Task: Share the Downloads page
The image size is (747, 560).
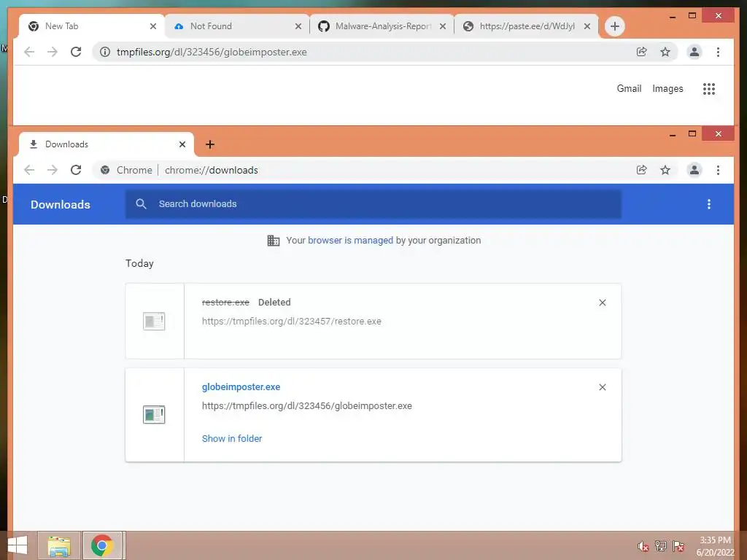Action: [642, 170]
